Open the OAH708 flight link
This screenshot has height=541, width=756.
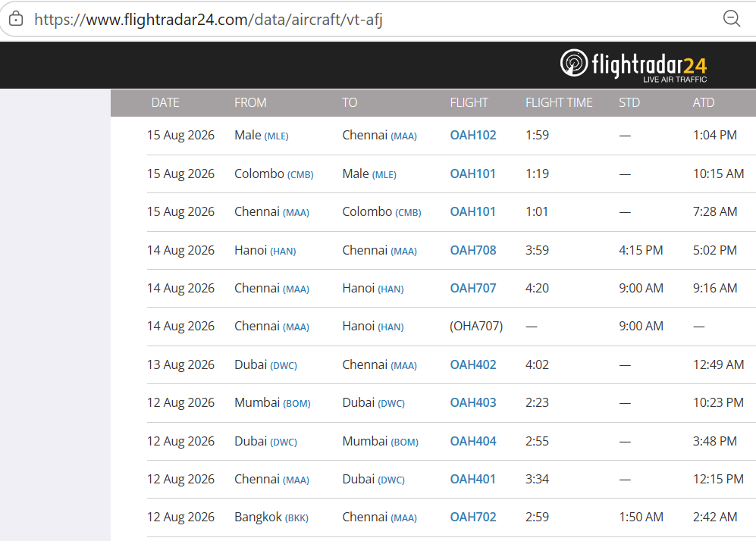(x=473, y=251)
